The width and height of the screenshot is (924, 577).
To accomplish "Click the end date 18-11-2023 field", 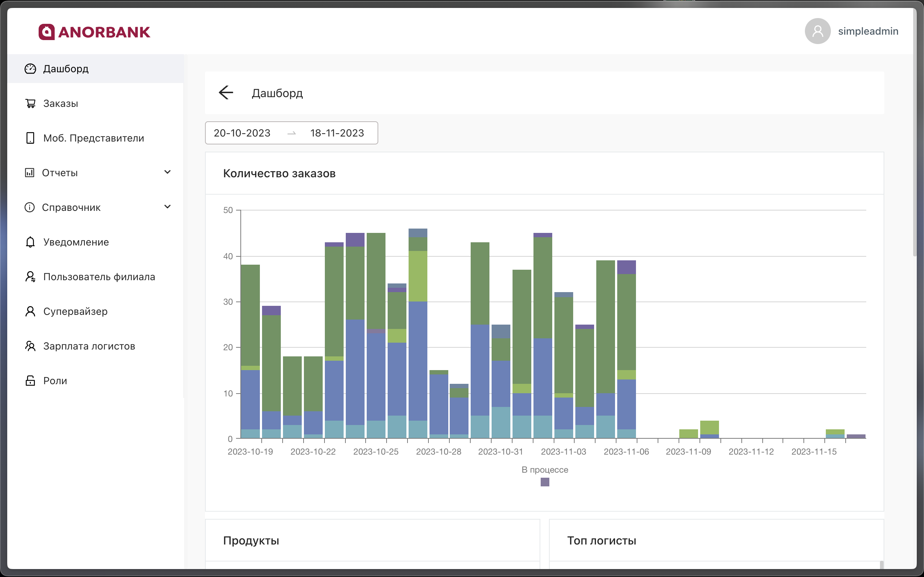I will click(337, 133).
